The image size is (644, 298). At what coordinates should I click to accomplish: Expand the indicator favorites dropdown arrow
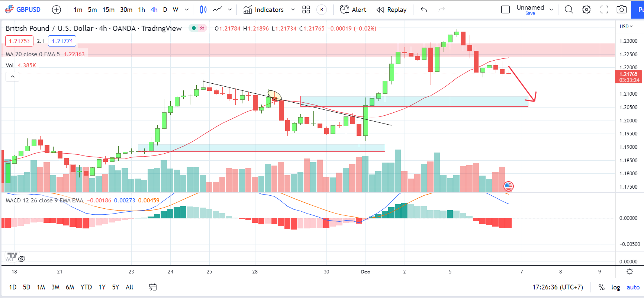tap(293, 10)
